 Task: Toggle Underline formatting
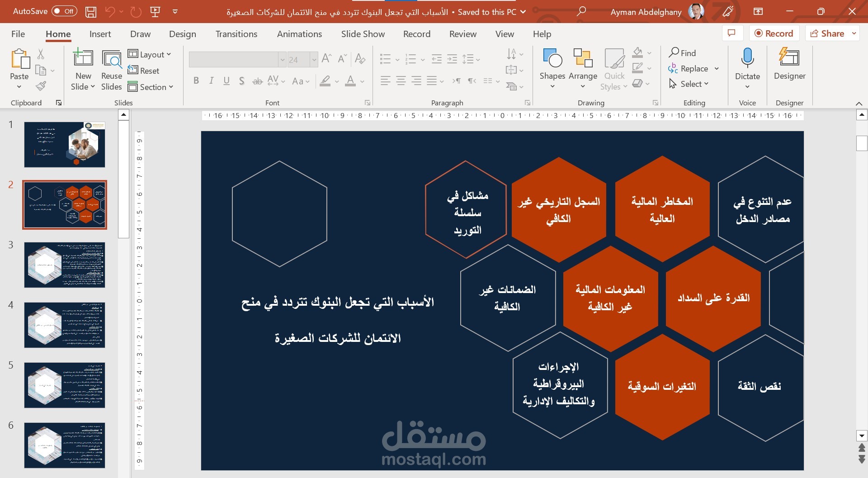pyautogui.click(x=226, y=81)
